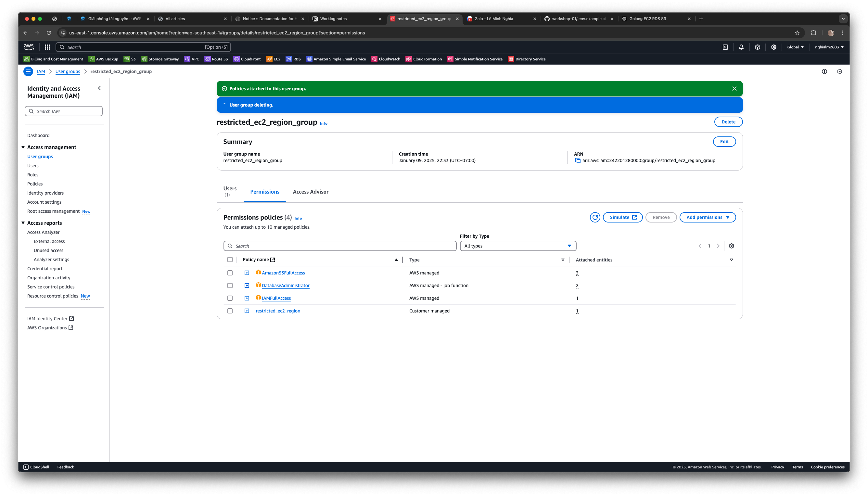Check the AmazonS3FullAccess policy row
The height and width of the screenshot is (496, 868).
coord(230,273)
